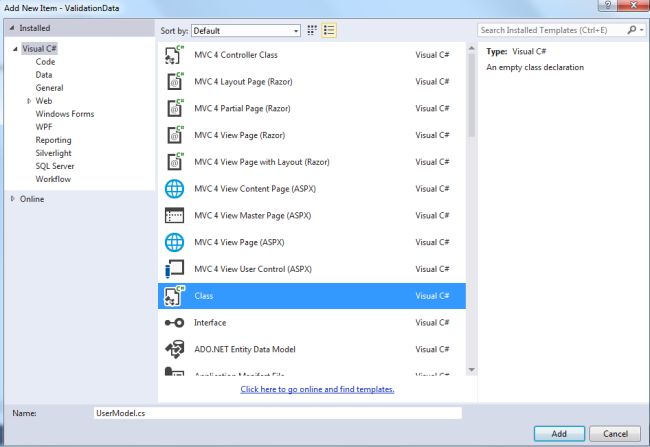Expand the Online section
This screenshot has height=447, width=650.
(12, 199)
